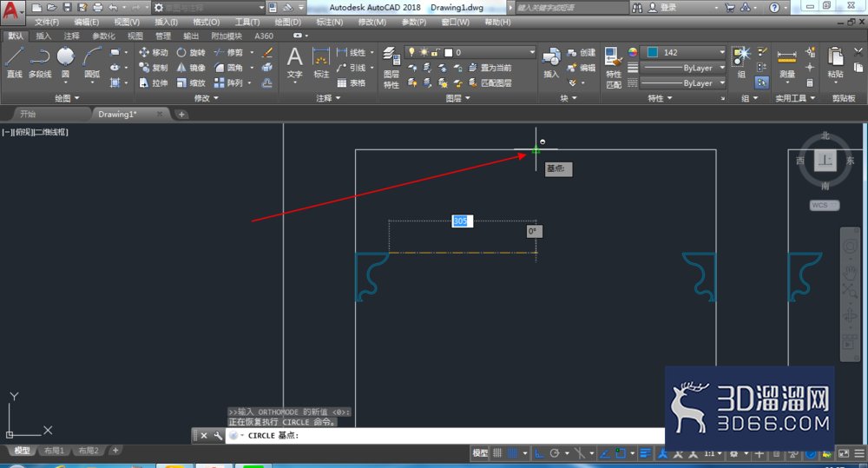This screenshot has height=468, width=868.
Task: Select the Polyline (多段线) tool
Action: tap(39, 62)
